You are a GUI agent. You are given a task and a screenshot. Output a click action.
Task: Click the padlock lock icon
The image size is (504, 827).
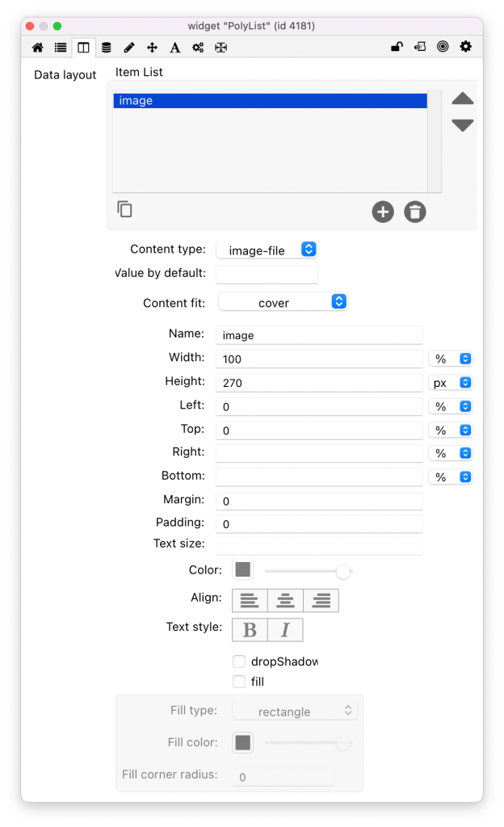397,47
